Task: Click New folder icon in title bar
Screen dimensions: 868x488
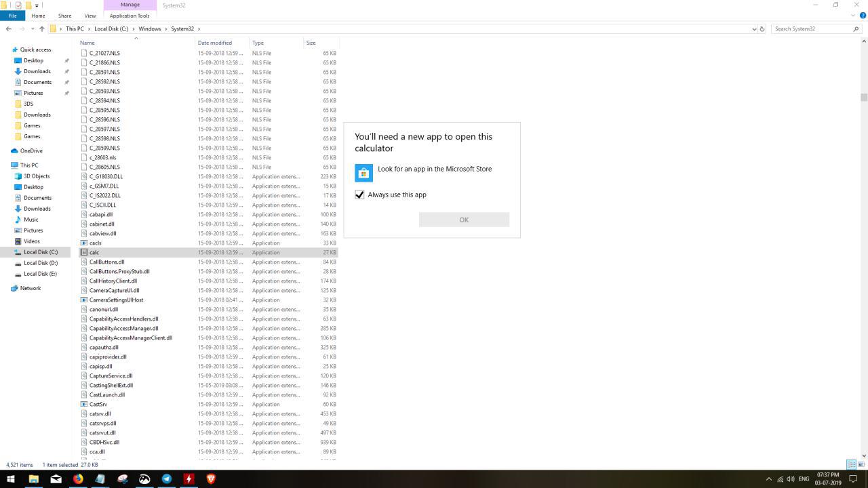Action: click(x=28, y=5)
